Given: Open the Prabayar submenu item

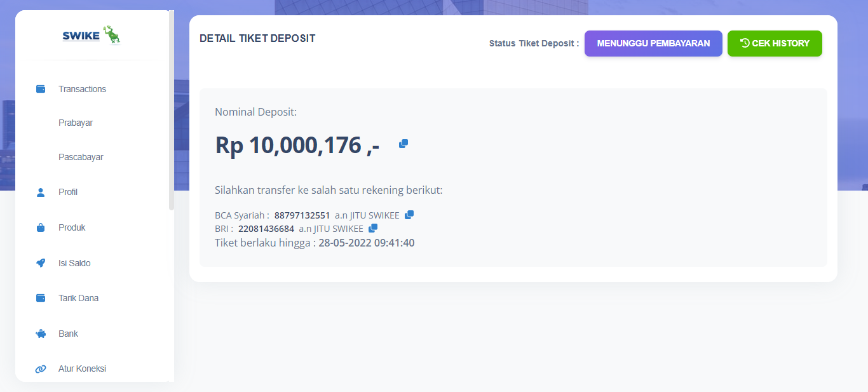Looking at the screenshot, I should point(76,123).
